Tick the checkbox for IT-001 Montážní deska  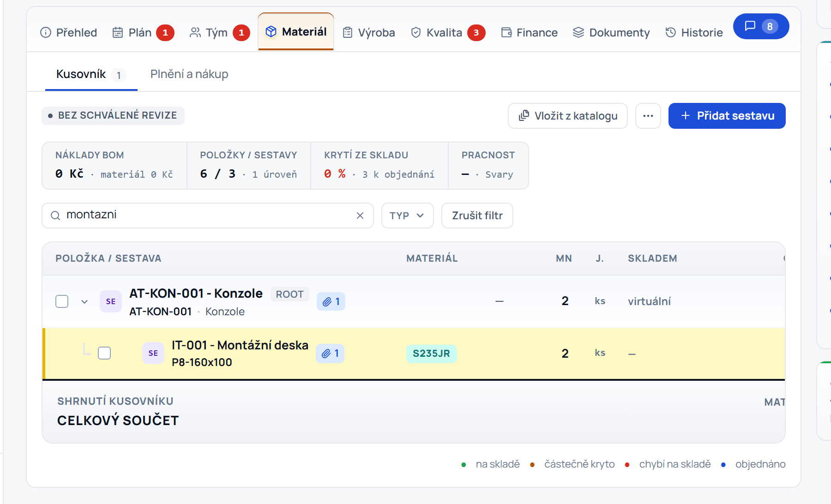(104, 353)
